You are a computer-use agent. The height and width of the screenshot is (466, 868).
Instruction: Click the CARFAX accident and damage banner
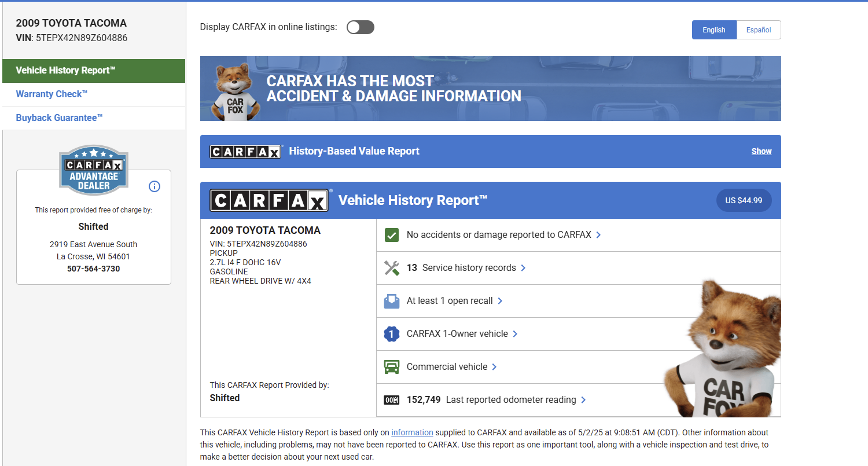[490, 89]
